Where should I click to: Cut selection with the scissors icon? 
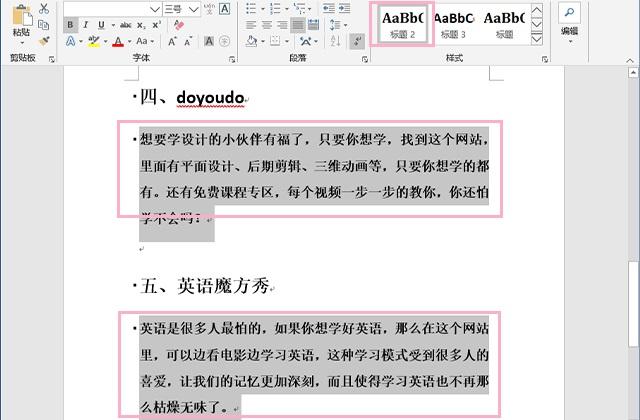click(x=44, y=9)
